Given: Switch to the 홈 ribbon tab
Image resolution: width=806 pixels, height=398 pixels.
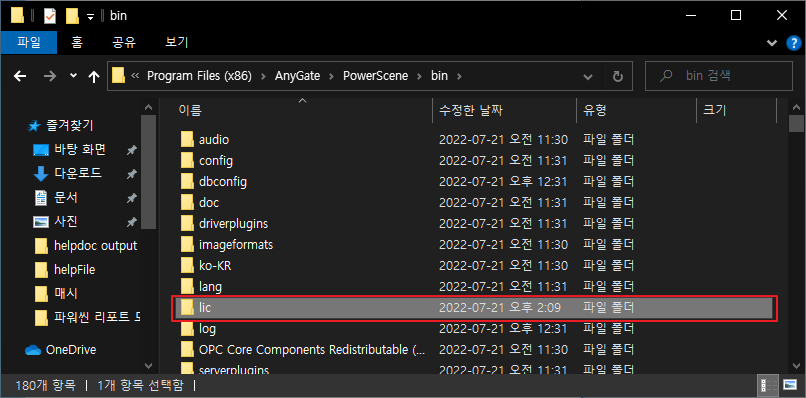Looking at the screenshot, I should click(77, 42).
